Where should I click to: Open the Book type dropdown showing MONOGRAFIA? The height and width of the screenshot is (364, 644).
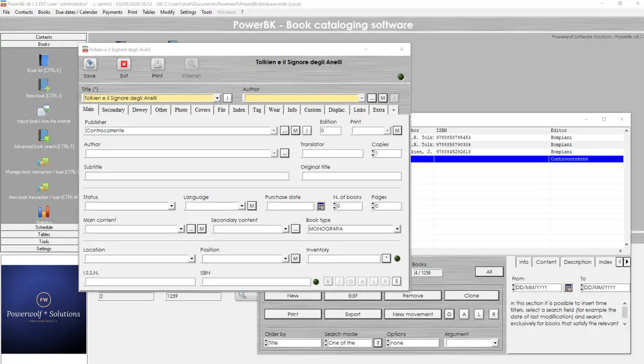coord(397,229)
